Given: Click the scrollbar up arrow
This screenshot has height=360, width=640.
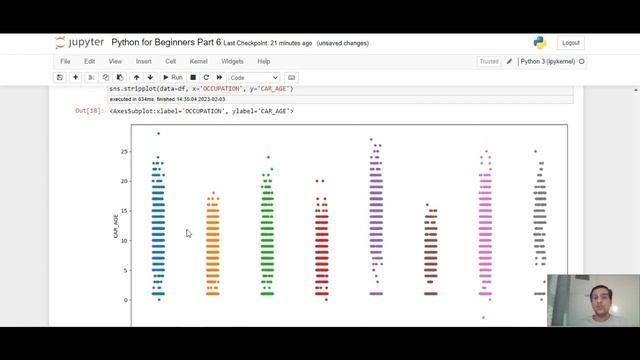Looking at the screenshot, I should pyautogui.click(x=636, y=90).
